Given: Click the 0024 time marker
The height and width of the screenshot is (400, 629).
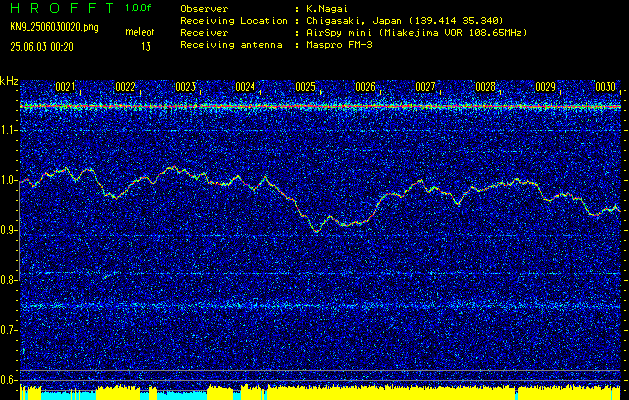Looking at the screenshot, I should point(245,87).
